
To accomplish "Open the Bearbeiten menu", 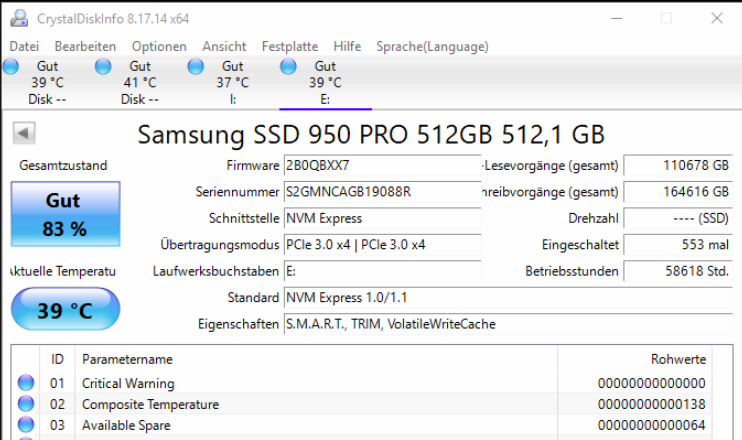I will 85,46.
